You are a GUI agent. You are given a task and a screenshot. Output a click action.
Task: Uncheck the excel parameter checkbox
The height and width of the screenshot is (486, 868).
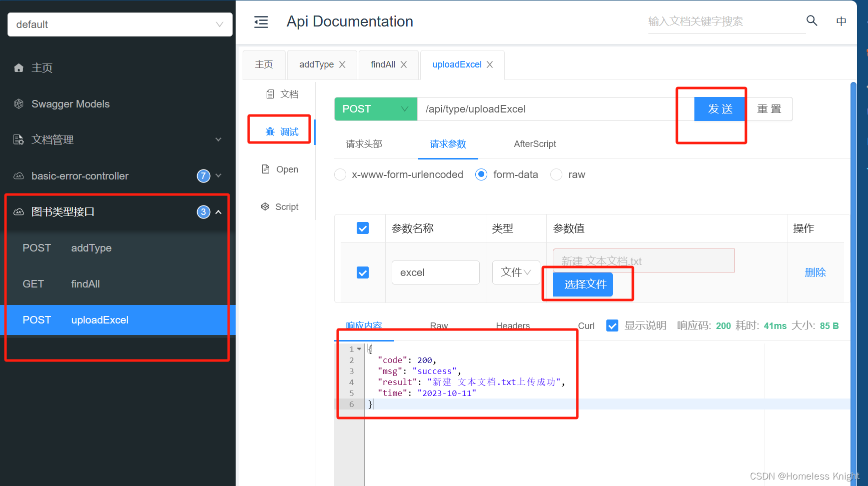363,272
